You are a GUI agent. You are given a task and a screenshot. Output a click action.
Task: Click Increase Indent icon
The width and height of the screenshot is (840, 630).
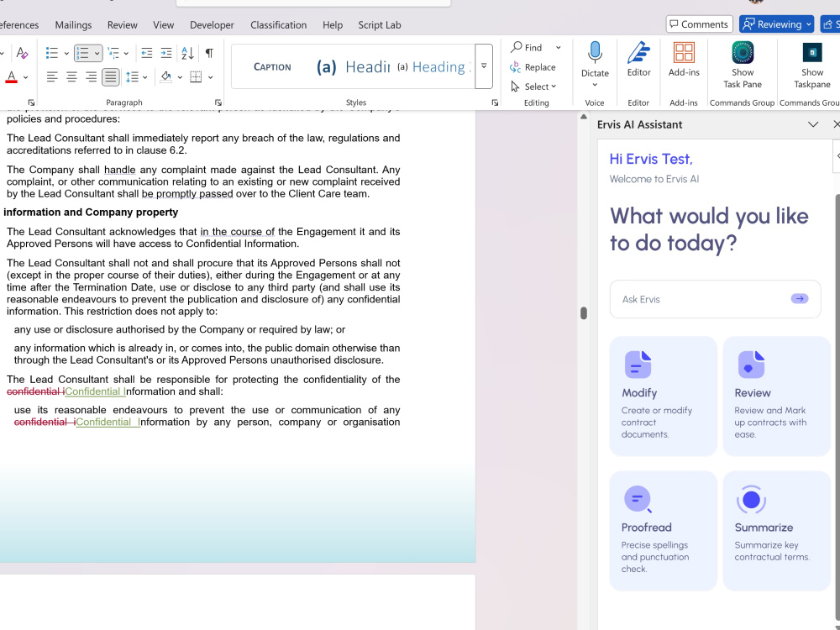click(x=166, y=53)
